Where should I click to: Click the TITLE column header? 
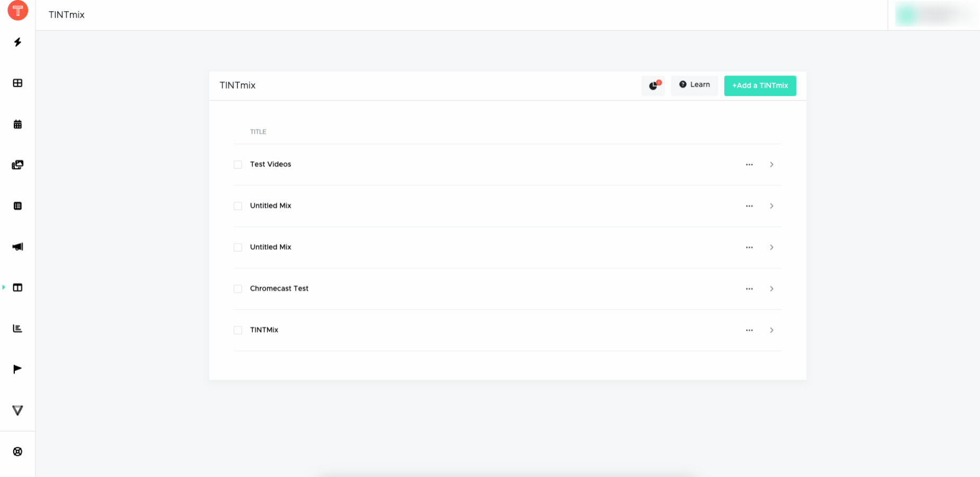click(258, 131)
